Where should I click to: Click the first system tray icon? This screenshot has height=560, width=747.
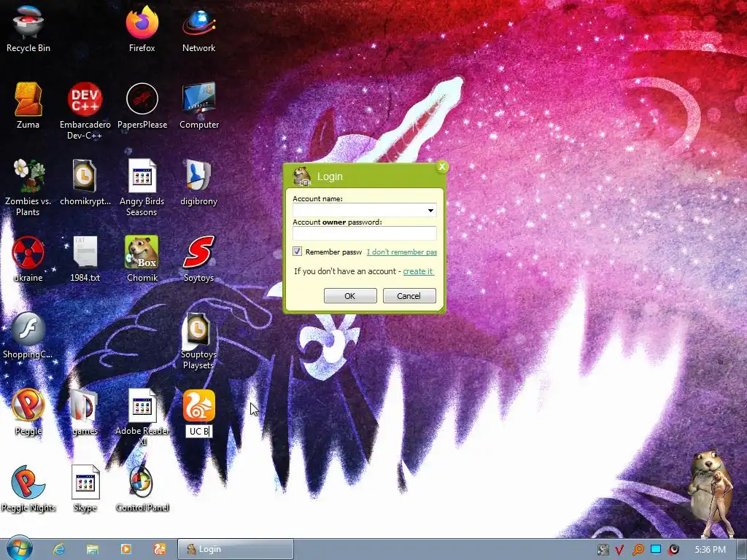pyautogui.click(x=603, y=550)
